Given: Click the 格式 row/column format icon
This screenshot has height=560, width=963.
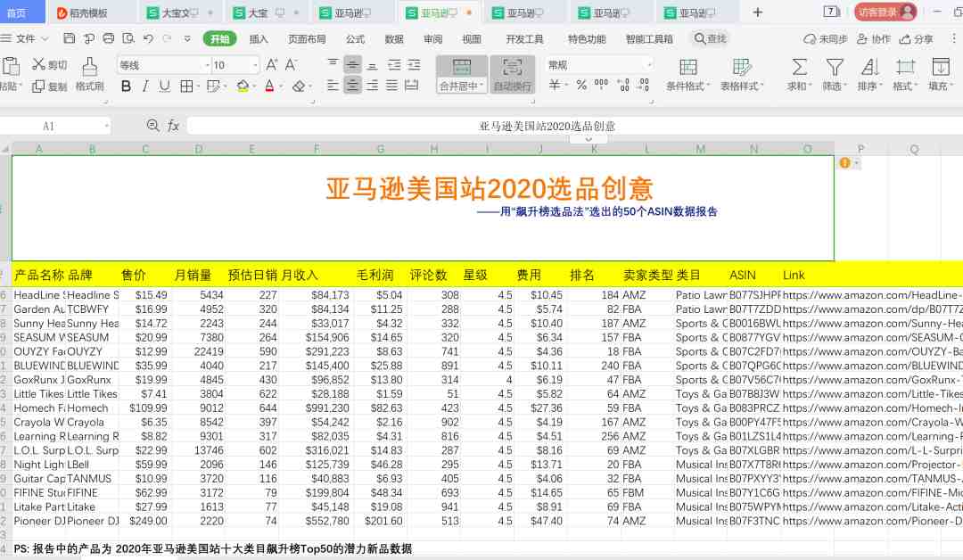Looking at the screenshot, I should tap(905, 67).
